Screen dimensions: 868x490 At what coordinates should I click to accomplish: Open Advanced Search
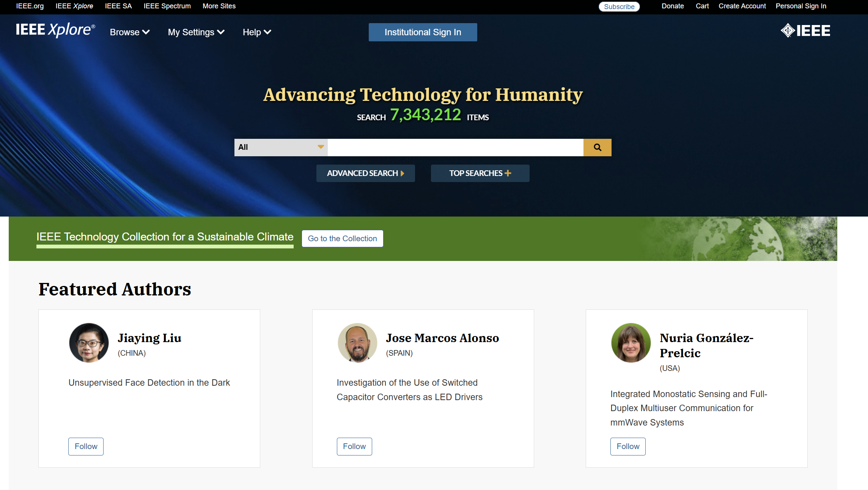(365, 173)
